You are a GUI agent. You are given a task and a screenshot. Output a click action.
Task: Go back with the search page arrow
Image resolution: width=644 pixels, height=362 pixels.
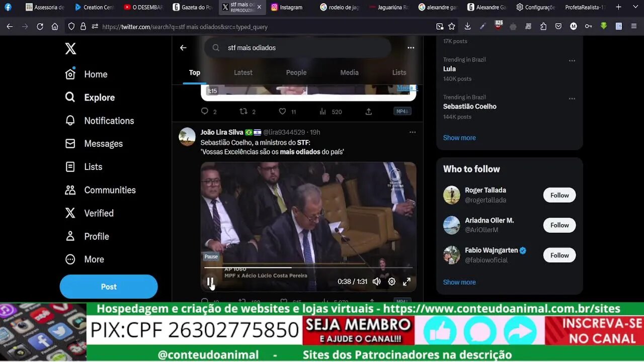[183, 48]
